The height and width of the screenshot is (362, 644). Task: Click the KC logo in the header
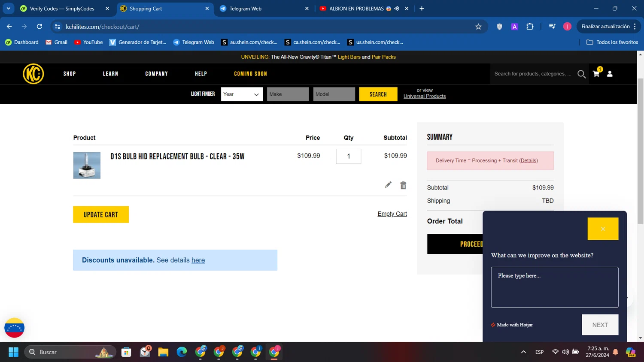[33, 74]
